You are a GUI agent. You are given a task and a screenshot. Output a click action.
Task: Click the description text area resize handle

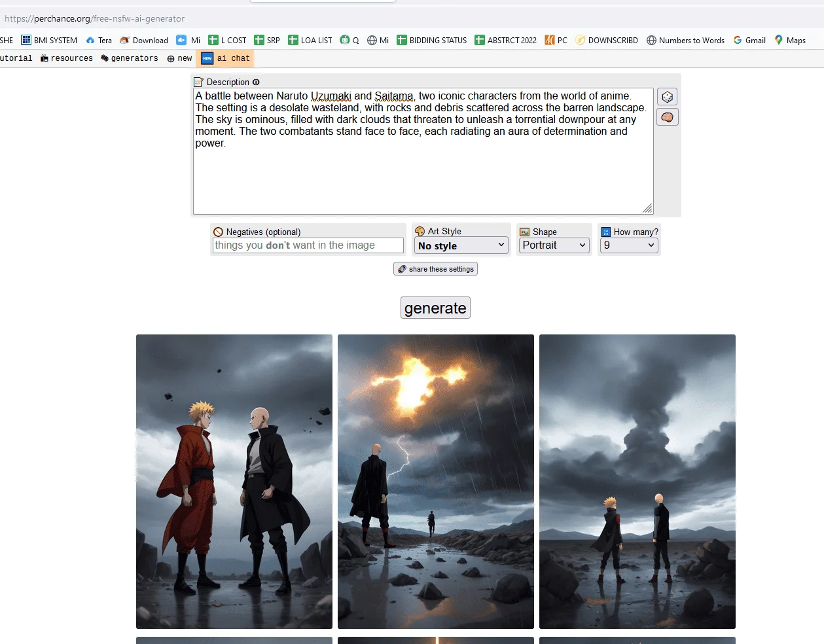point(647,208)
